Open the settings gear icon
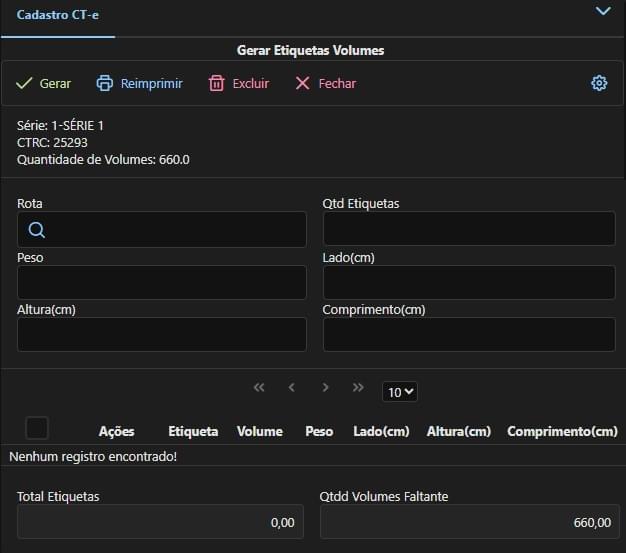Viewport: 626px width, 553px height. point(599,84)
